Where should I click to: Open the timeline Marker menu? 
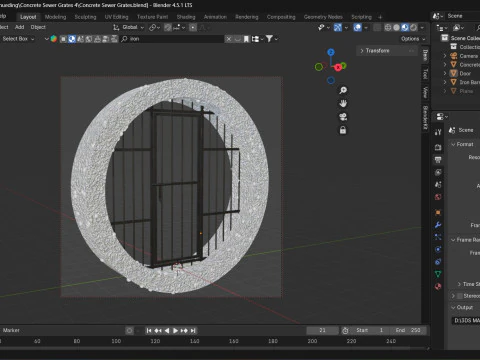11,330
